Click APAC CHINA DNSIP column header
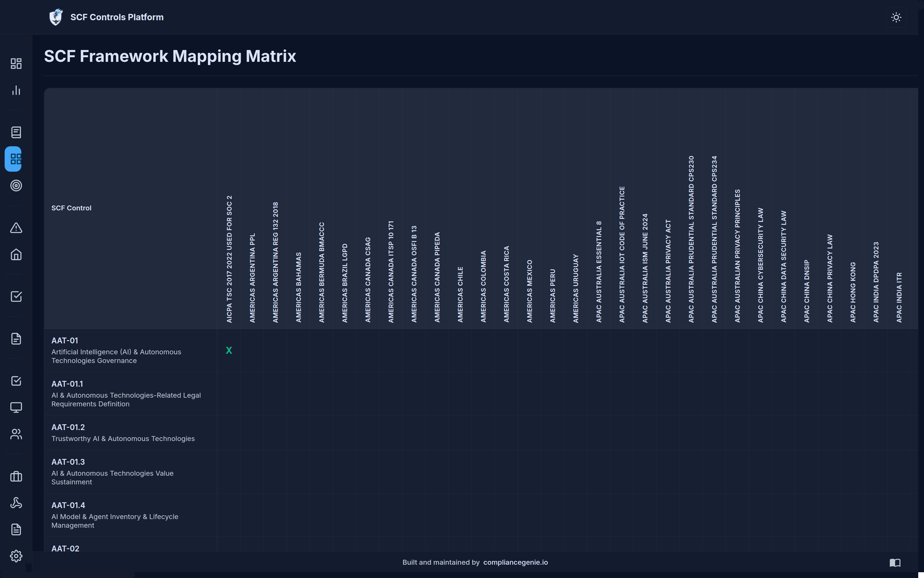The image size is (924, 578). click(807, 291)
